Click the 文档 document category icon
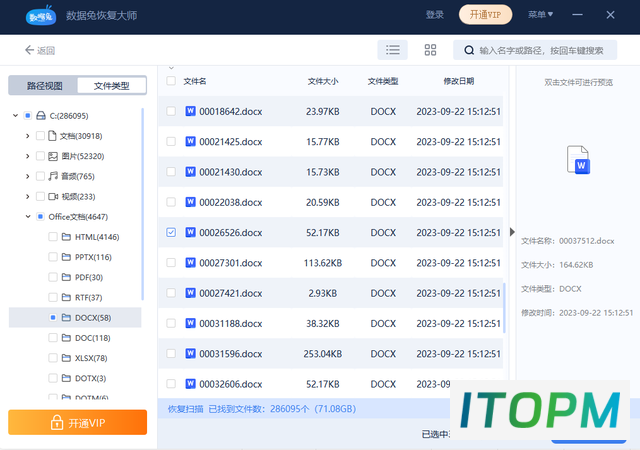 (52, 136)
